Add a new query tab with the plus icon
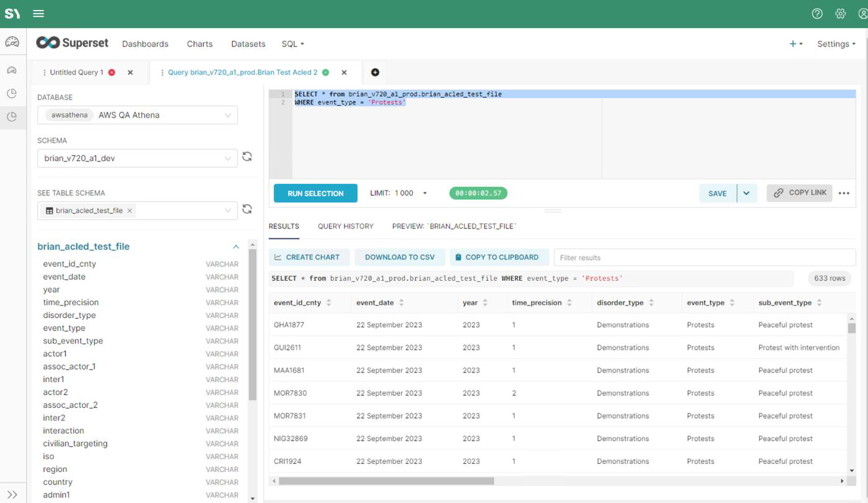 click(x=375, y=73)
